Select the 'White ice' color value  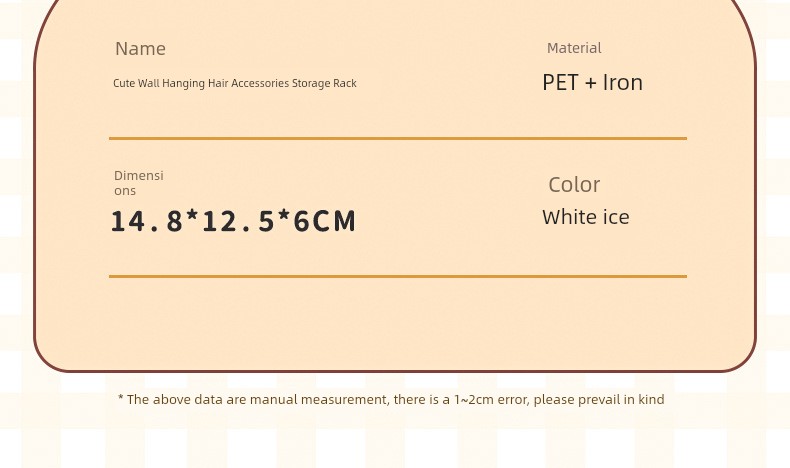(585, 218)
